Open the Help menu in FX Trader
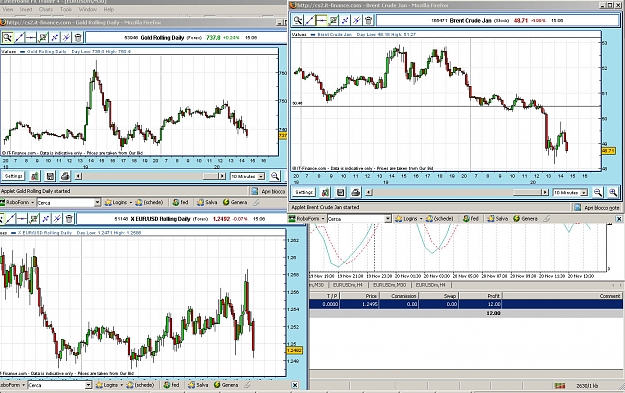This screenshot has width=625, height=393. [x=109, y=9]
